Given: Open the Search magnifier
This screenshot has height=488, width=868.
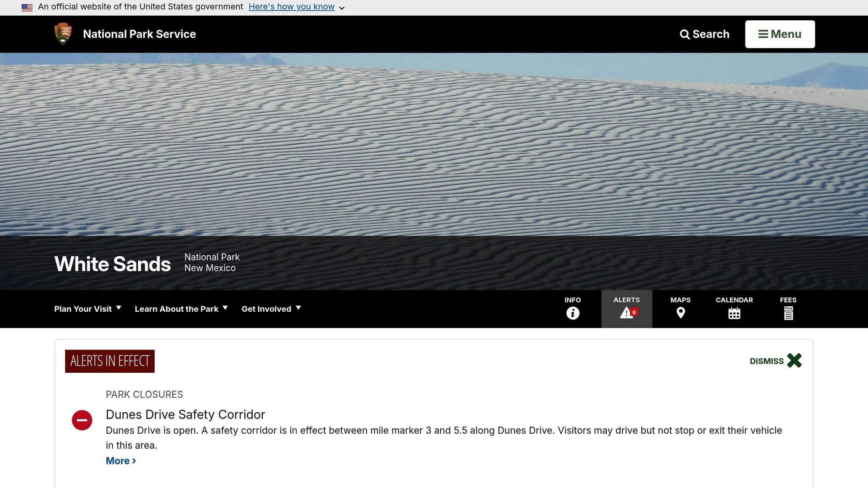Looking at the screenshot, I should [x=704, y=34].
